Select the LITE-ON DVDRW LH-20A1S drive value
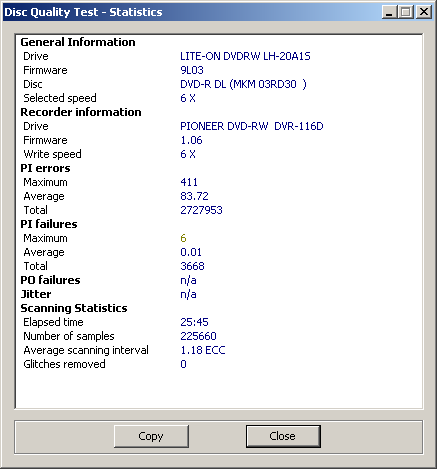Image resolution: width=437 pixels, height=469 pixels. coord(245,56)
